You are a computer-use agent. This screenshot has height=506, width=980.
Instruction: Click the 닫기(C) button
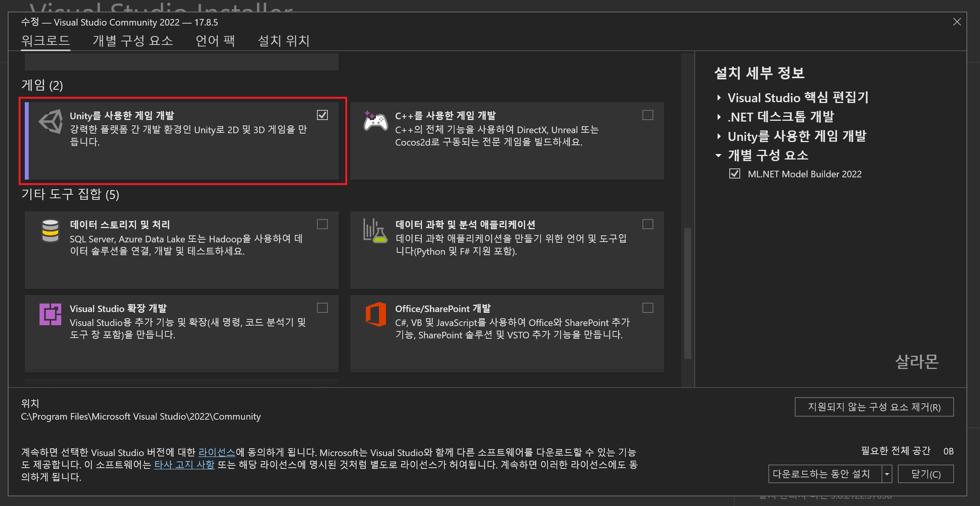click(925, 474)
